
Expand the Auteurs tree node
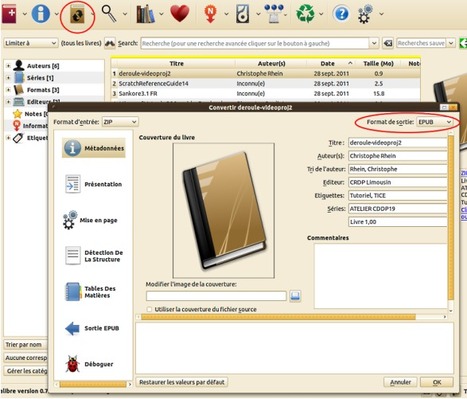coord(8,66)
